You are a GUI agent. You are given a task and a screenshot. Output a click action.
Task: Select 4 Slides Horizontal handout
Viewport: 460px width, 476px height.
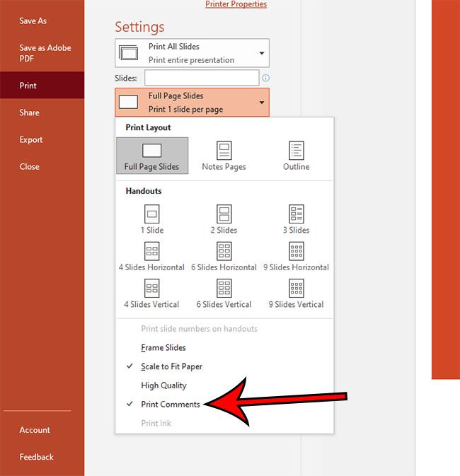151,251
